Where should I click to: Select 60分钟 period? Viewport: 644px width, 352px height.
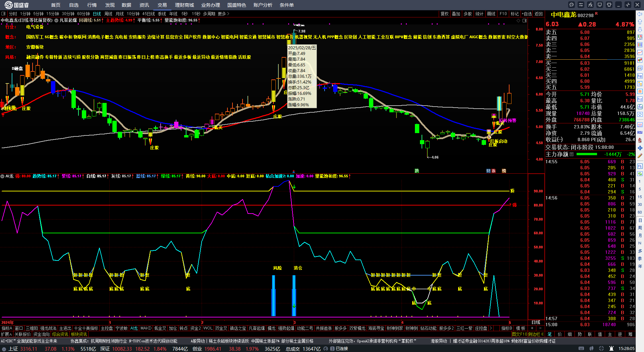point(84,14)
